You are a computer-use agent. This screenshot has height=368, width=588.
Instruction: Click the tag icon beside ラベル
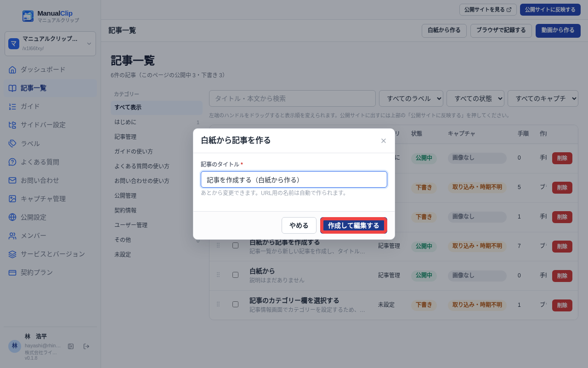tap(12, 144)
